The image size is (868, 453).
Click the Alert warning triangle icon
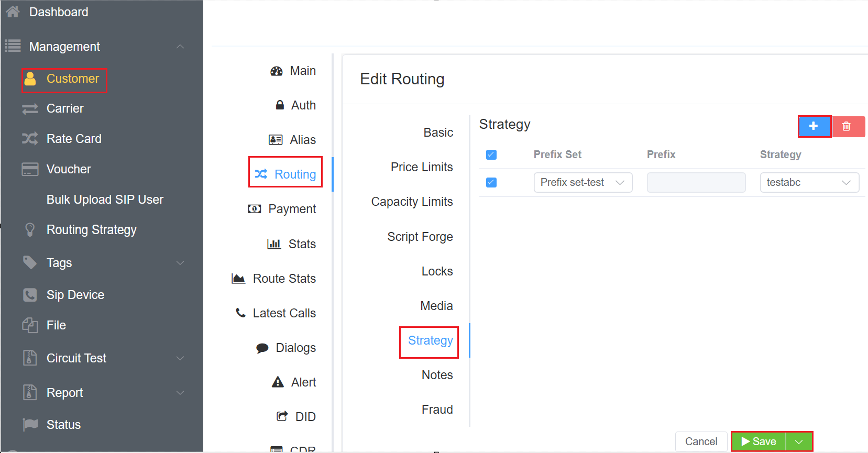(278, 382)
